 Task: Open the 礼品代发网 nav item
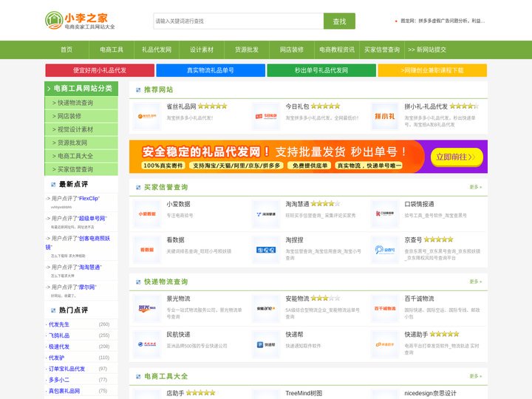click(x=157, y=50)
